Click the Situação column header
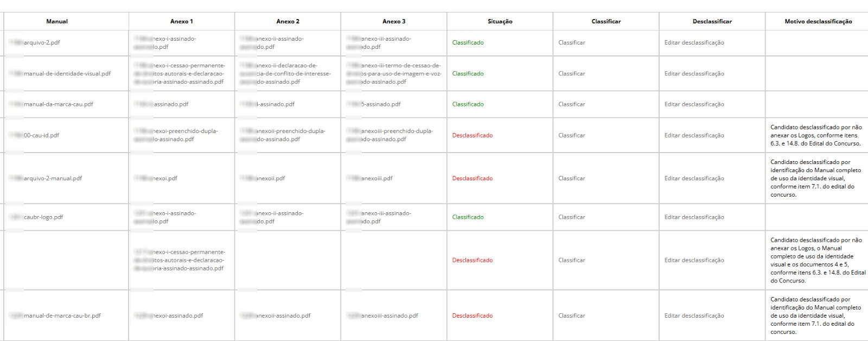 coord(500,22)
